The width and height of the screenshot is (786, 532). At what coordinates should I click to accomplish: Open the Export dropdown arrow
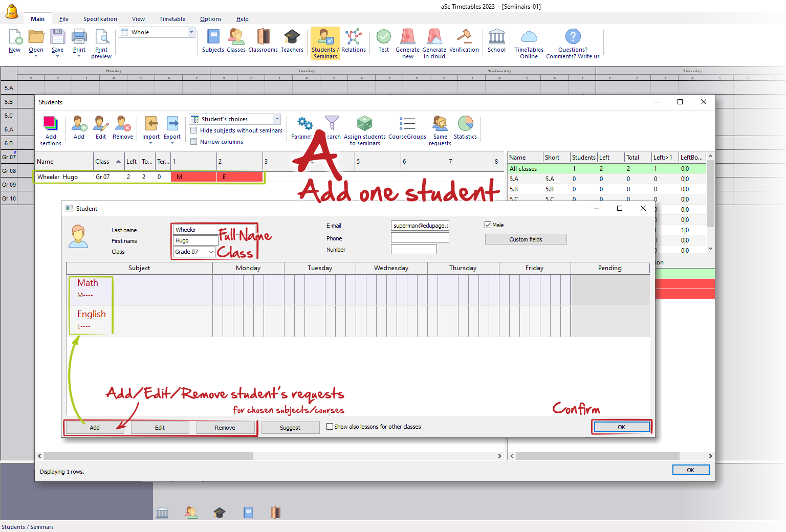172,143
